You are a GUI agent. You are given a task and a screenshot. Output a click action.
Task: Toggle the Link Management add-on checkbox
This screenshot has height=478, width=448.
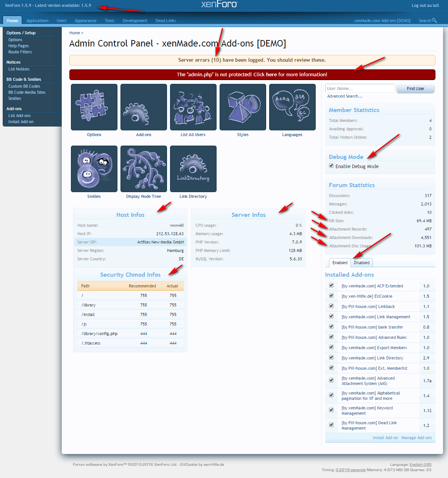[331, 316]
